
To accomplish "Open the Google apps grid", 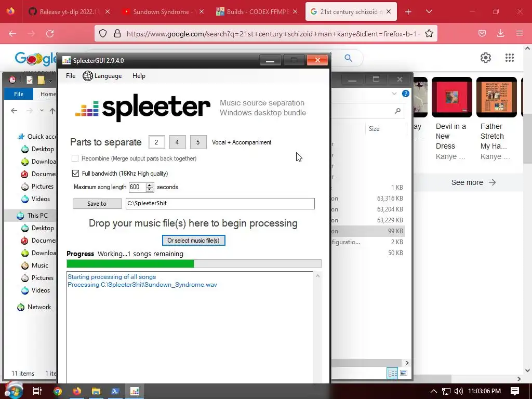I will [509, 58].
